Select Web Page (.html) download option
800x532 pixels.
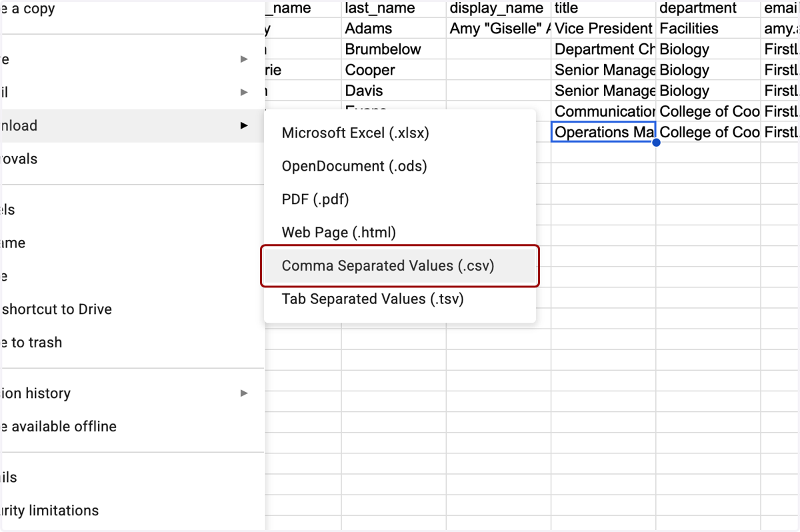(x=399, y=233)
